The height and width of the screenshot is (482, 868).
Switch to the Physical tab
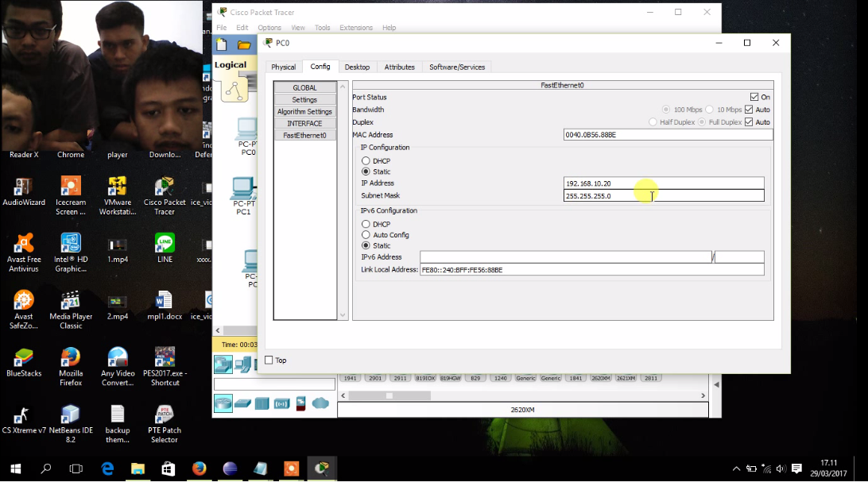click(284, 67)
